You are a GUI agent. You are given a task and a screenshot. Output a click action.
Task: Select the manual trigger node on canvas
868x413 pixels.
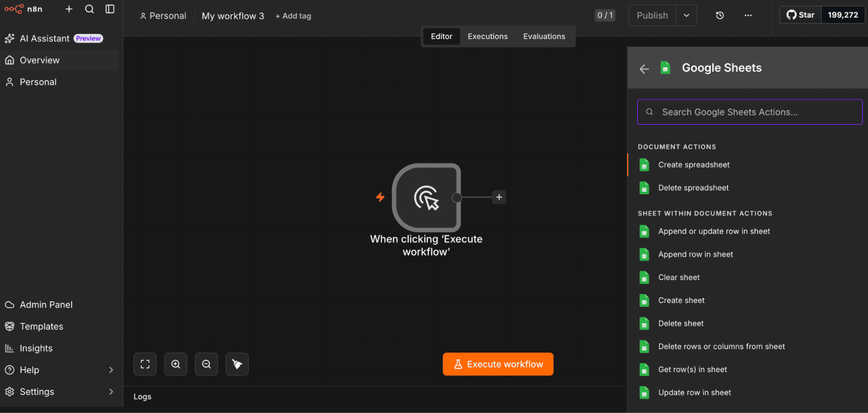[426, 197]
